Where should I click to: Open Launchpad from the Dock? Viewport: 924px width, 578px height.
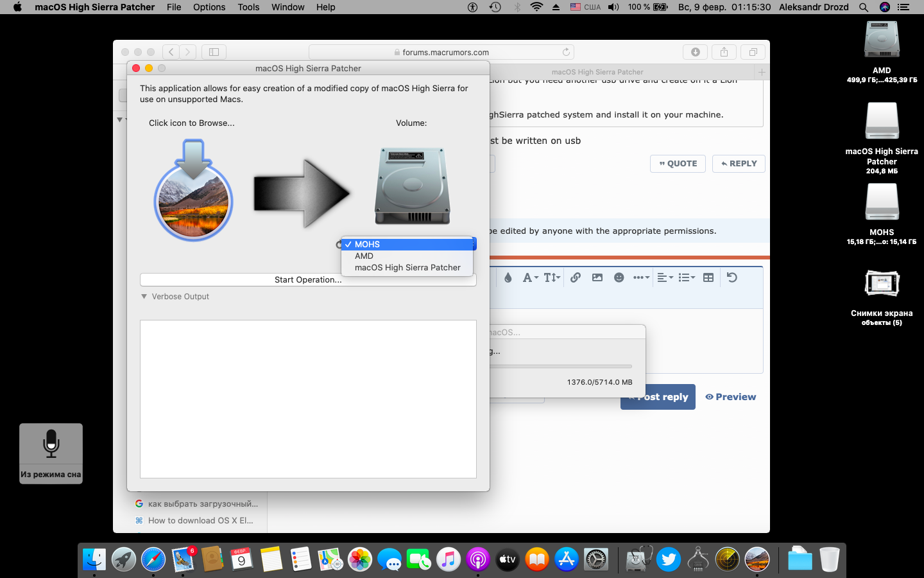pyautogui.click(x=124, y=559)
